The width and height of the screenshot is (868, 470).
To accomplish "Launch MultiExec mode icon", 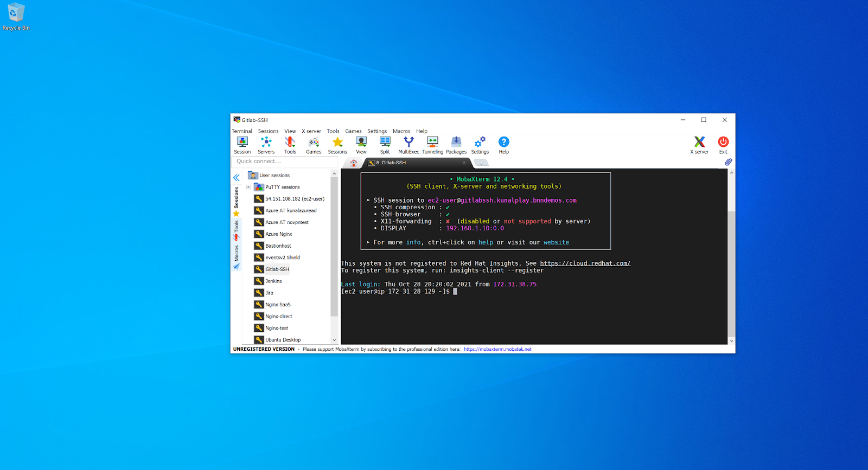I will [409, 145].
